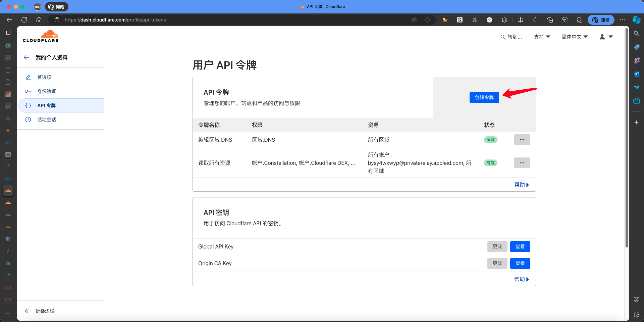644x322 pixels.
Task: Open the Collections icon
Action: (x=550, y=20)
